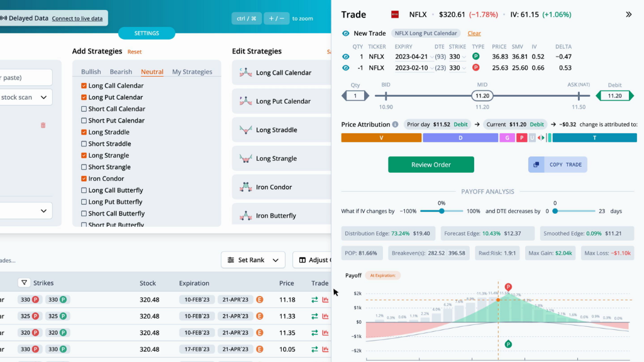Switch to the Bearish strategies tab
This screenshot has width=644, height=362.
pyautogui.click(x=121, y=72)
